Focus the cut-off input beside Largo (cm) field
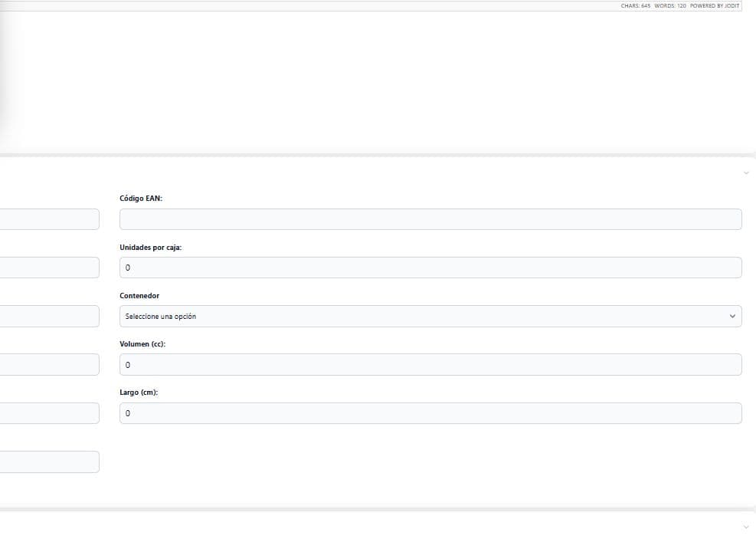 tap(49, 413)
